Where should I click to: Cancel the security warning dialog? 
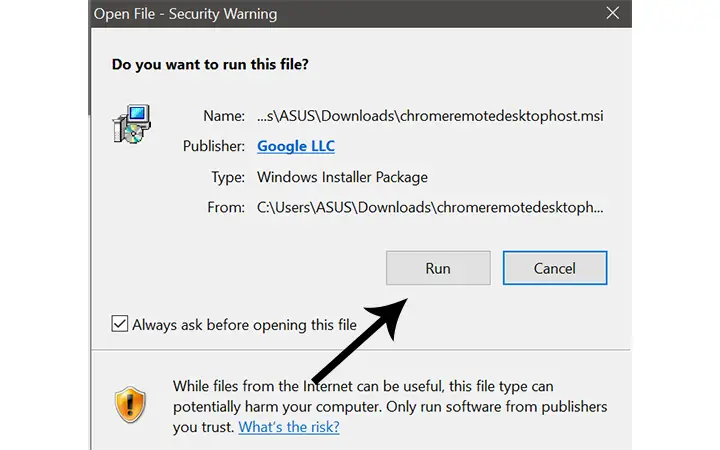(x=555, y=268)
